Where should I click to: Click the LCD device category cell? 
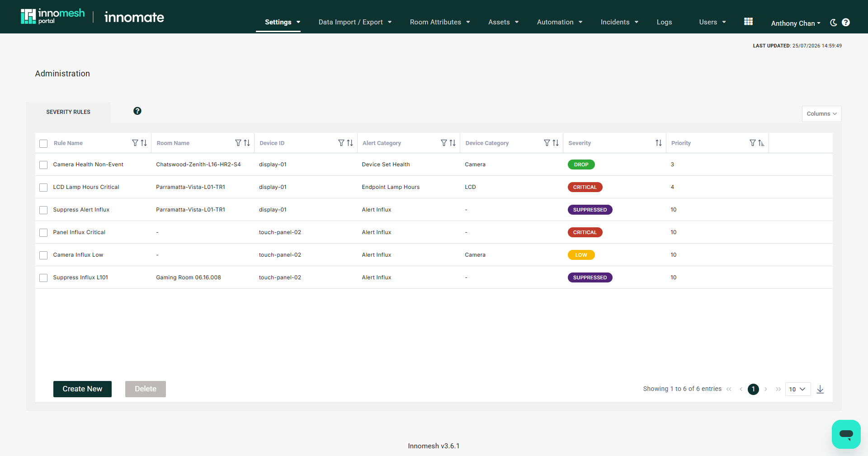(470, 187)
